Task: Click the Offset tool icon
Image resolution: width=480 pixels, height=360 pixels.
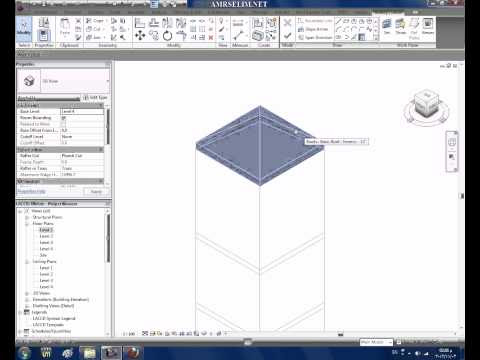Action: [154, 23]
